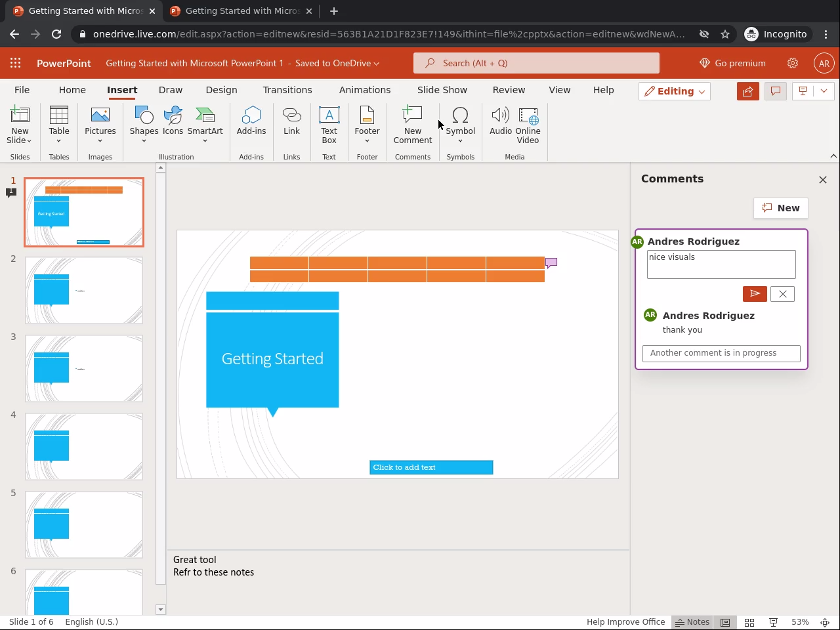
Task: Insert a hyperlink with Link
Action: [291, 121]
